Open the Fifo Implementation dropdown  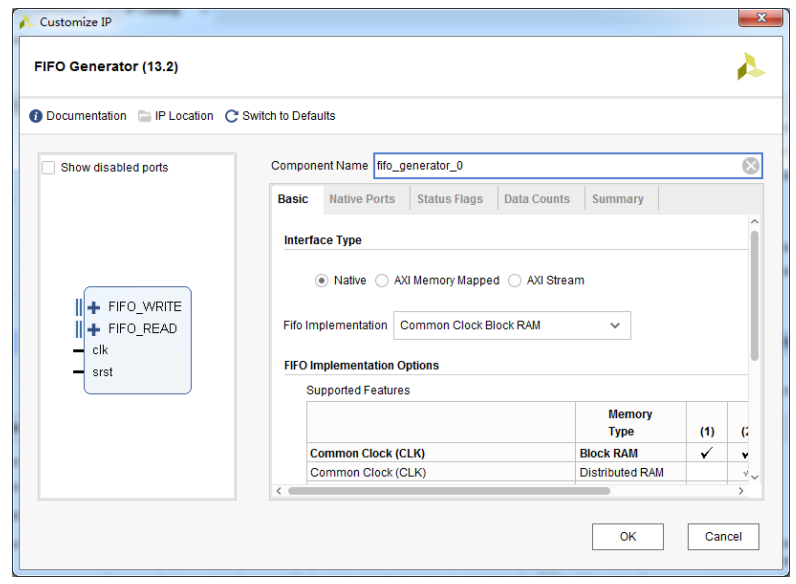512,326
